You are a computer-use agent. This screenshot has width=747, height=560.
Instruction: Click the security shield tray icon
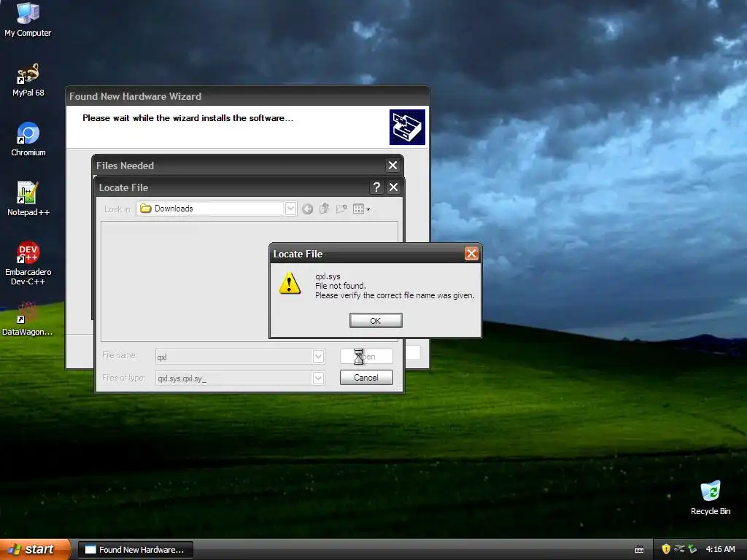click(x=666, y=549)
